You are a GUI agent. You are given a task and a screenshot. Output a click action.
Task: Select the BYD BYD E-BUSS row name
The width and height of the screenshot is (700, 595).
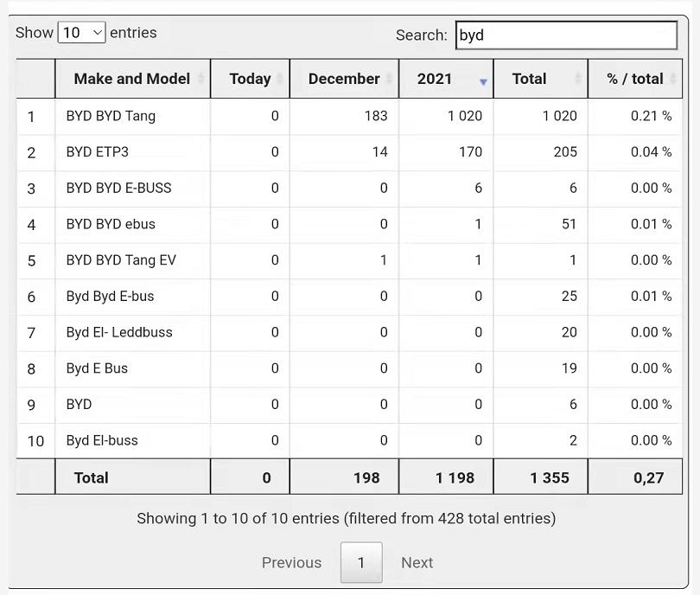point(118,188)
